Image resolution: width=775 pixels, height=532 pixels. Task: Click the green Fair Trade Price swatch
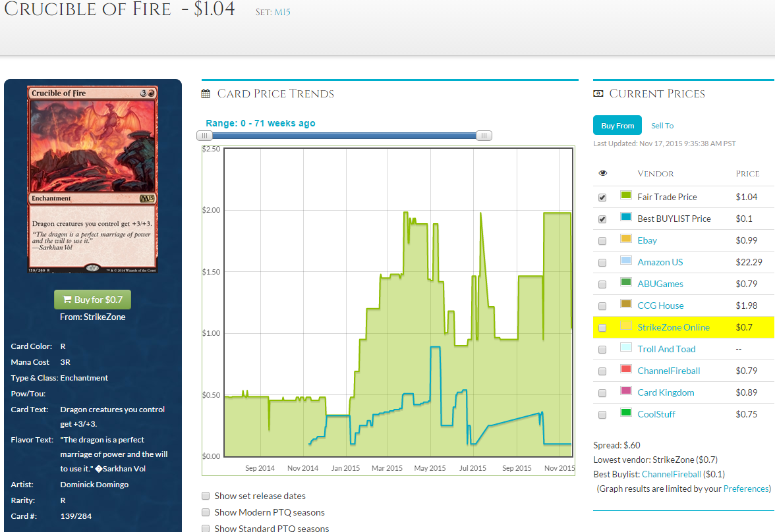[626, 195]
